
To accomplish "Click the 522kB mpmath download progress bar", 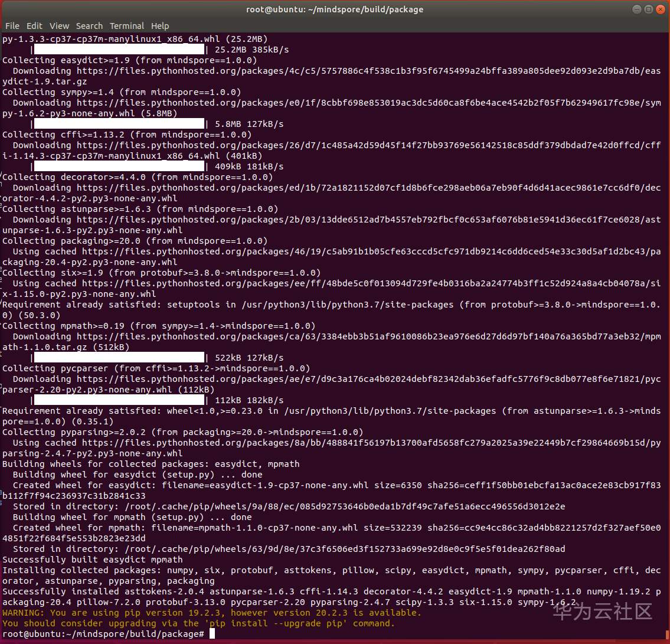I will [x=119, y=358].
